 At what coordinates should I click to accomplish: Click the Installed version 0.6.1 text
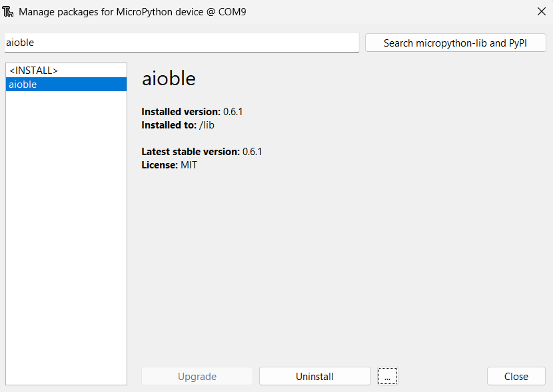192,112
